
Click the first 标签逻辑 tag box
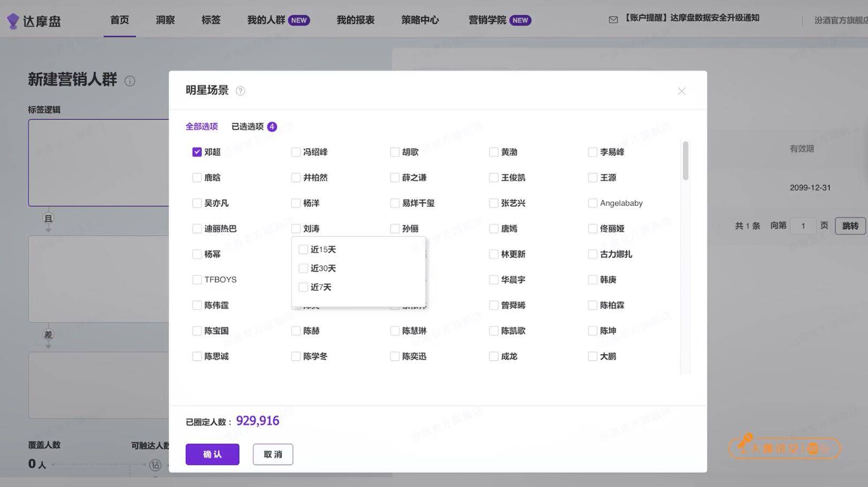tap(99, 163)
